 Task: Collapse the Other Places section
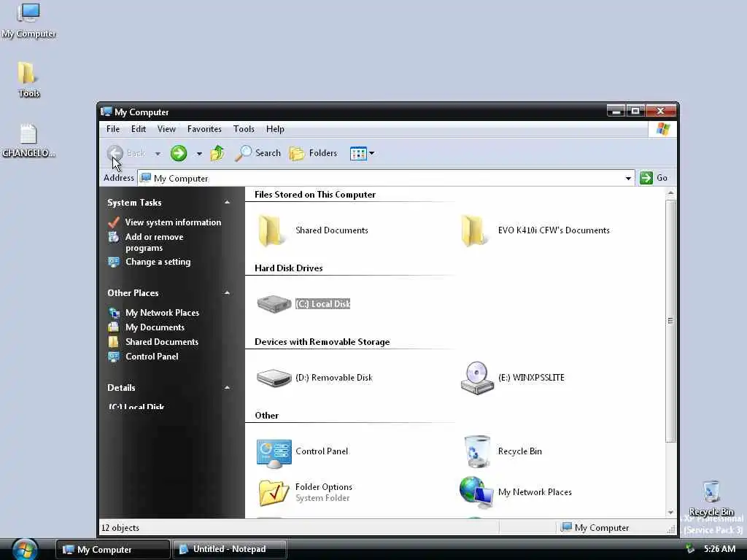(x=228, y=293)
